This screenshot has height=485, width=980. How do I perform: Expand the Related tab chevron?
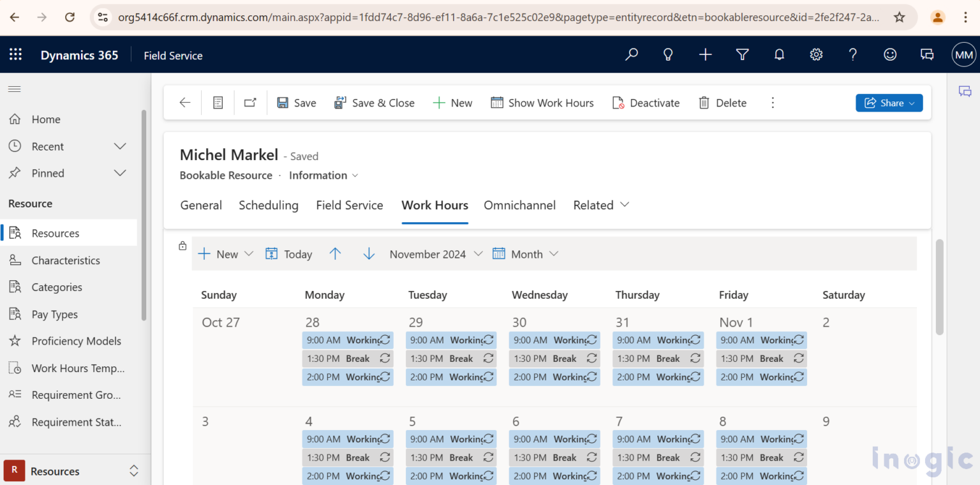click(x=623, y=205)
